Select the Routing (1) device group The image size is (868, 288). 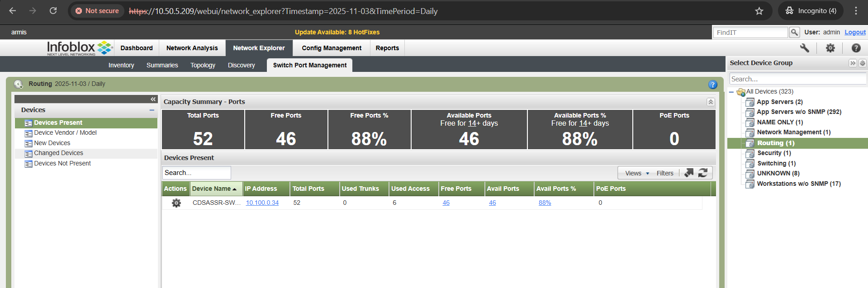(x=776, y=143)
